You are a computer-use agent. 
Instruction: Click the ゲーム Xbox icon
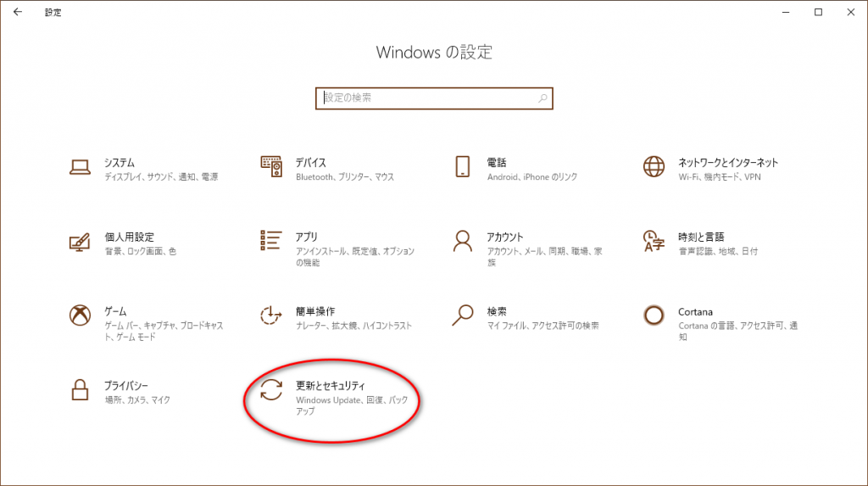tap(80, 316)
